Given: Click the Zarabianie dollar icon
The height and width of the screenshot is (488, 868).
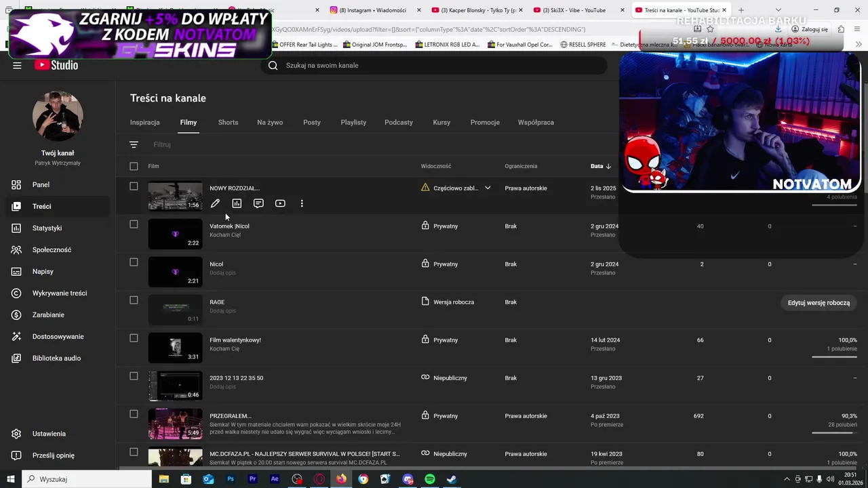Looking at the screenshot, I should 17,314.
